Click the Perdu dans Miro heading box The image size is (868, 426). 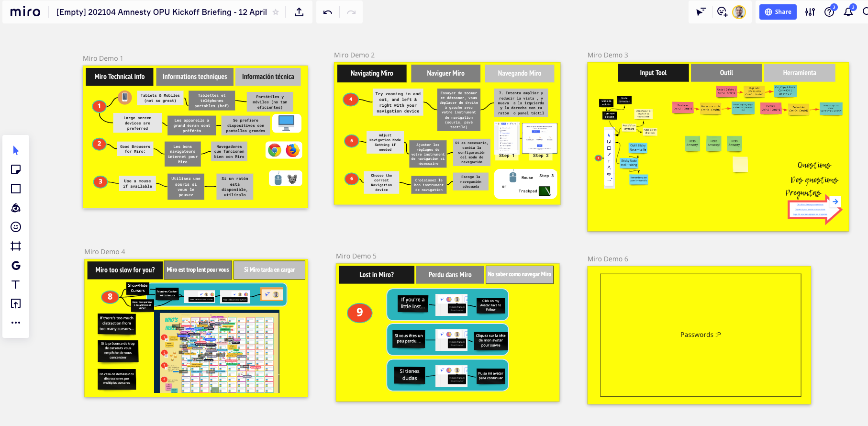pyautogui.click(x=450, y=275)
